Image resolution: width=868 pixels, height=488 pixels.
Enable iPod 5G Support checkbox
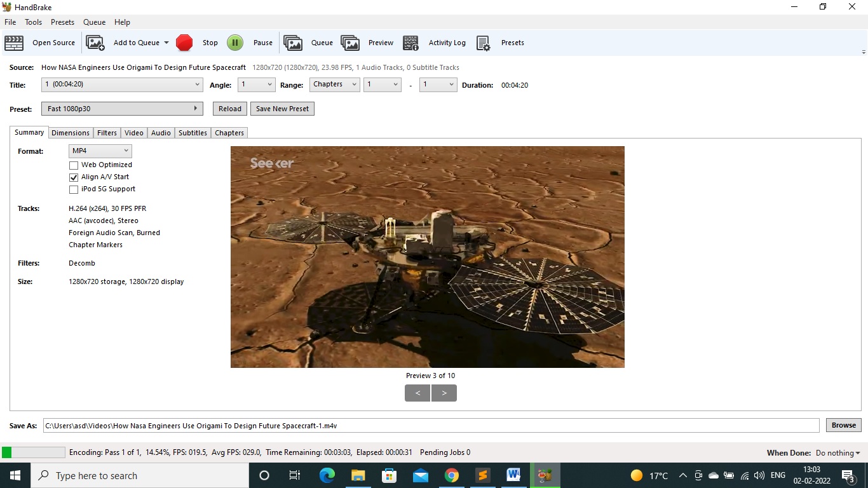[x=74, y=189]
